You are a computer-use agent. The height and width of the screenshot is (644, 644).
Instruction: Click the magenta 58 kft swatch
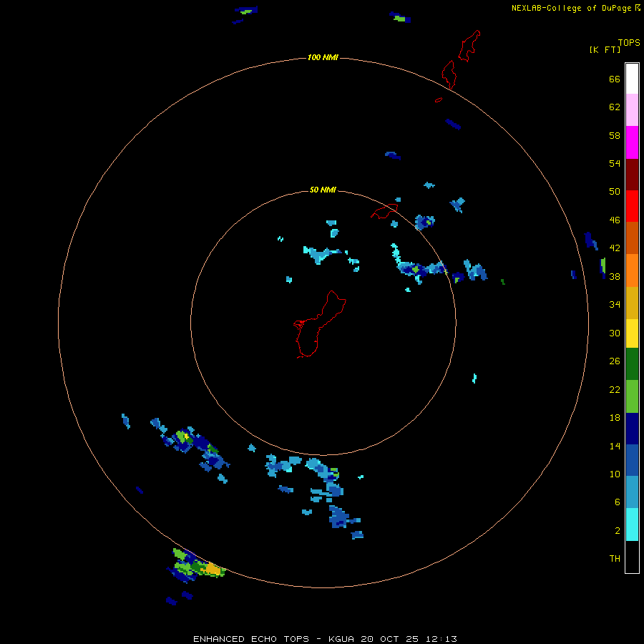[632, 142]
